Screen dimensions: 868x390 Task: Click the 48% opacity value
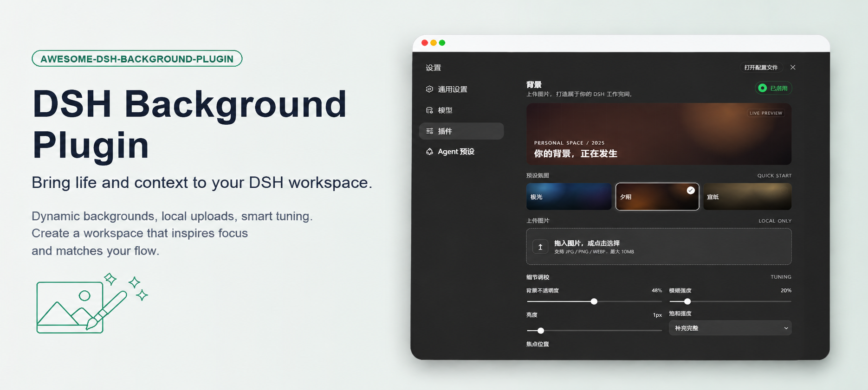pos(657,290)
